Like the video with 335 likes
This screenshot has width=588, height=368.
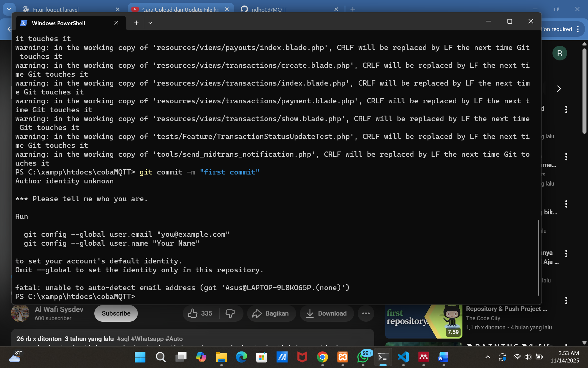201,313
